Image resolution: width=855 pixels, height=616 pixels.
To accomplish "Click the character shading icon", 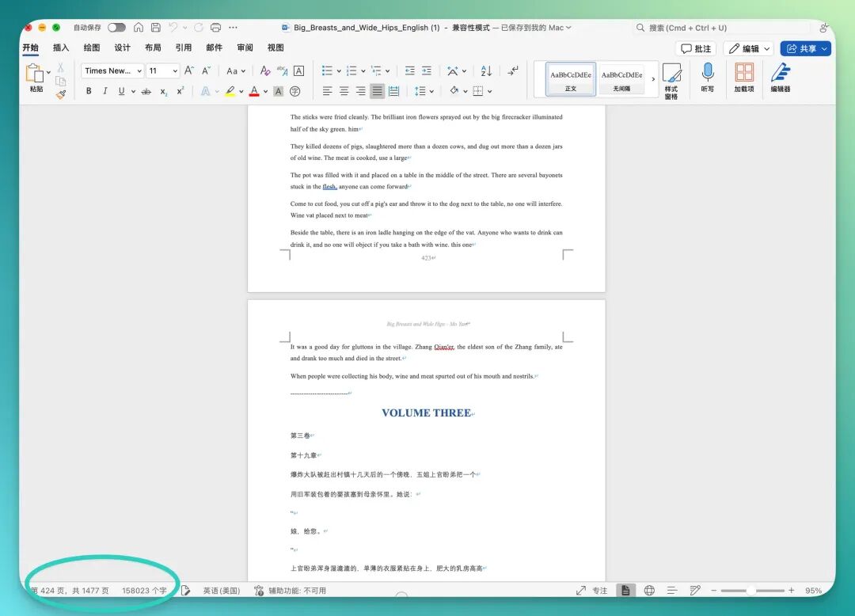I will tap(278, 92).
